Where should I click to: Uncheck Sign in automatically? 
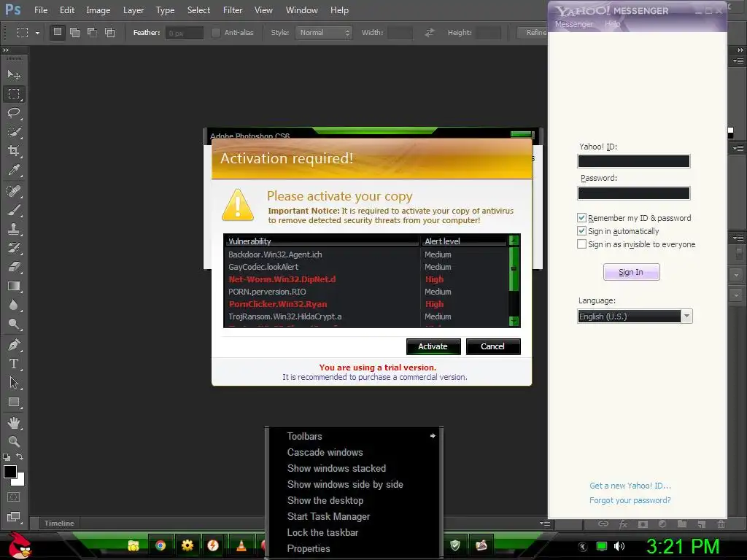[x=581, y=231]
